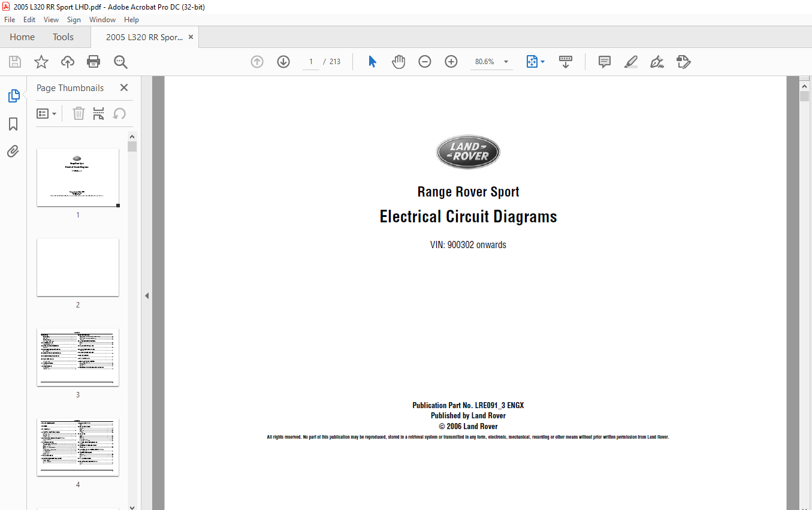Screen dimensions: 812x510
Task: Click the zoom percentage field 80.6%
Action: 485,62
